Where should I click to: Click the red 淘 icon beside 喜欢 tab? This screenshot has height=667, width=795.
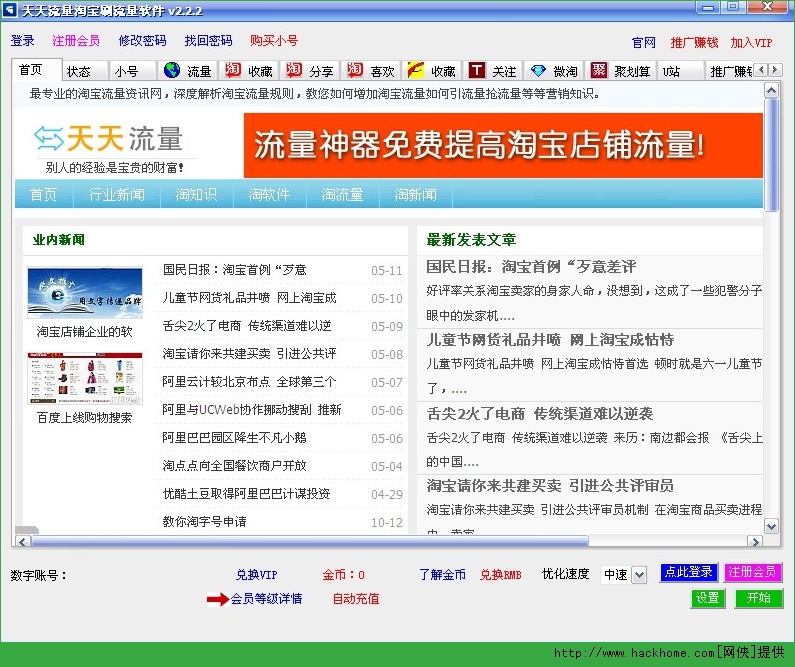click(355, 70)
